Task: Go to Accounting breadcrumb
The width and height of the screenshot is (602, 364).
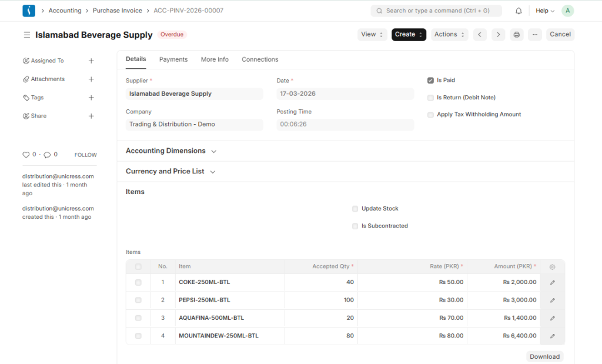Action: tap(65, 11)
